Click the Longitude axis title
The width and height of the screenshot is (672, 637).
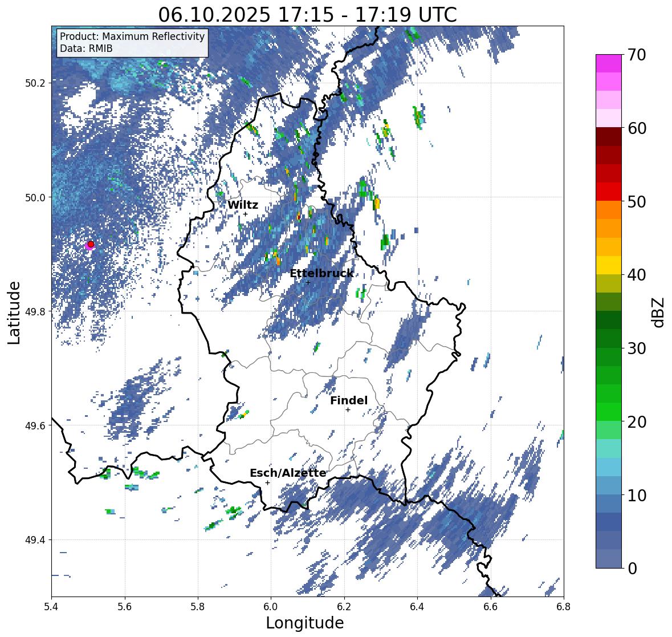pos(305,623)
